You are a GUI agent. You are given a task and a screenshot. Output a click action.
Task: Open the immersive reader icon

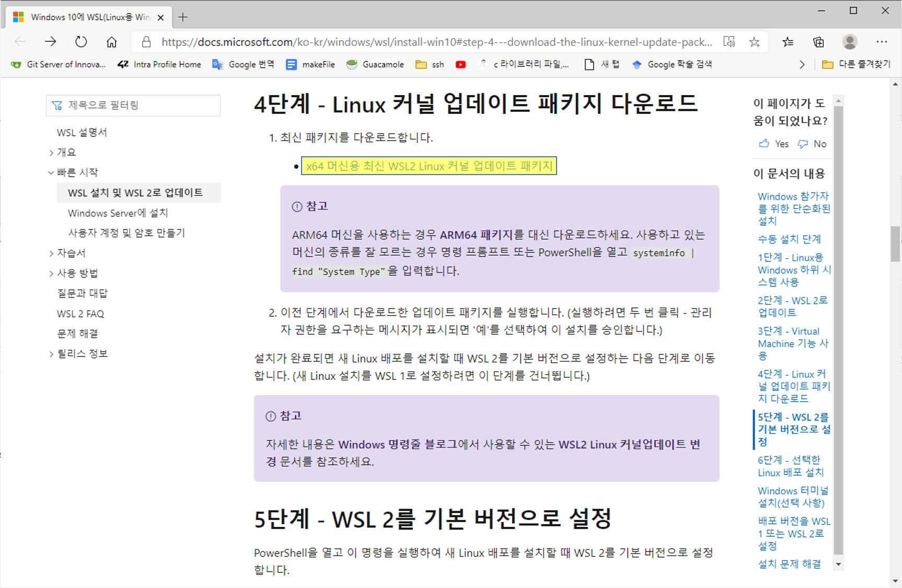pos(729,42)
